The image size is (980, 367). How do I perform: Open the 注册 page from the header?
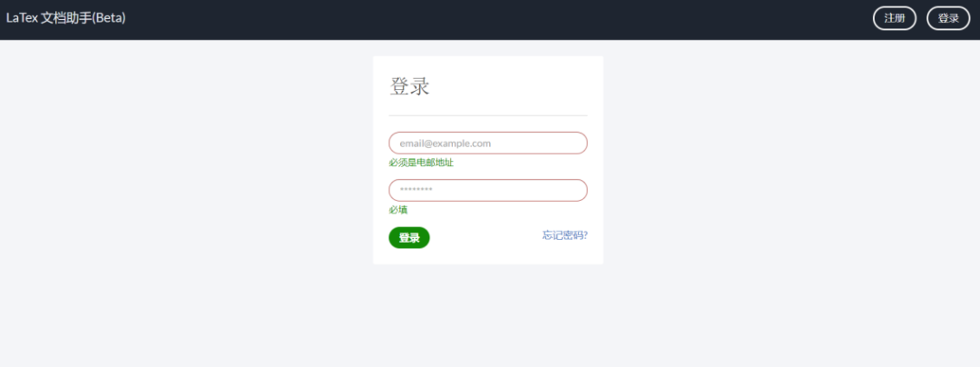[895, 18]
